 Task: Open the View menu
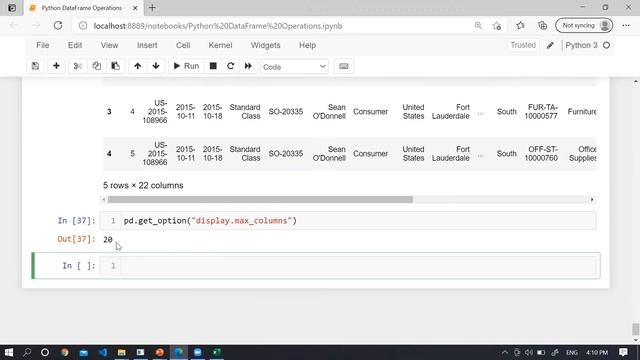click(109, 45)
